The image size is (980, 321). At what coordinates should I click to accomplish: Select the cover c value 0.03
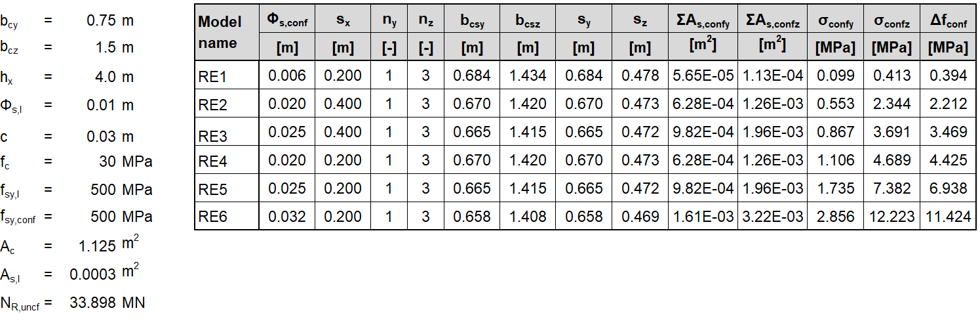click(x=102, y=137)
